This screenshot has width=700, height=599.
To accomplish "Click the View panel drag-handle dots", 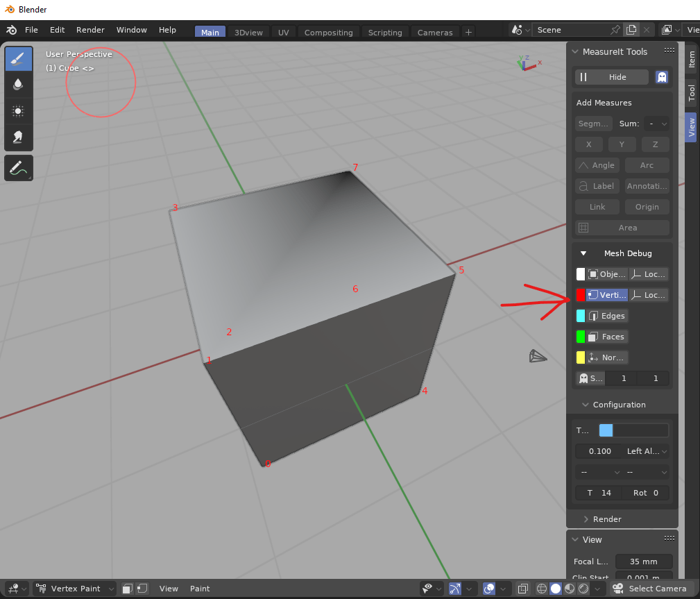I will pos(669,538).
